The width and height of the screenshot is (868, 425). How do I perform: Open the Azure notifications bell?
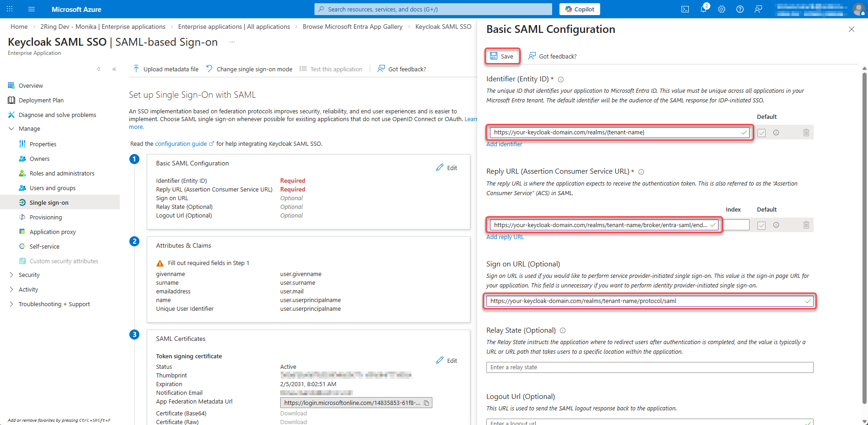coord(703,9)
